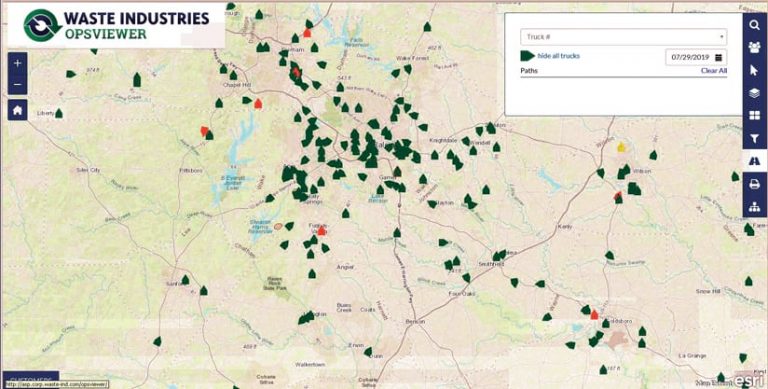Click the Four Oaks map label

[462, 293]
